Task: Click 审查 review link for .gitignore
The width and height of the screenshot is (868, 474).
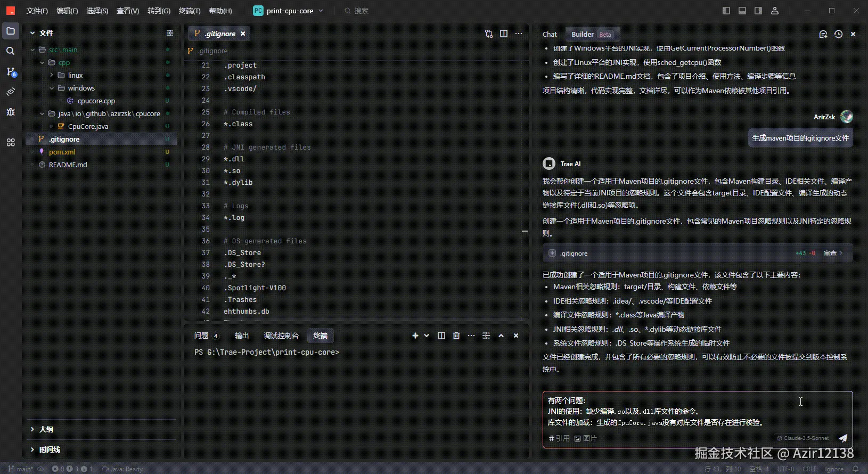Action: point(833,254)
